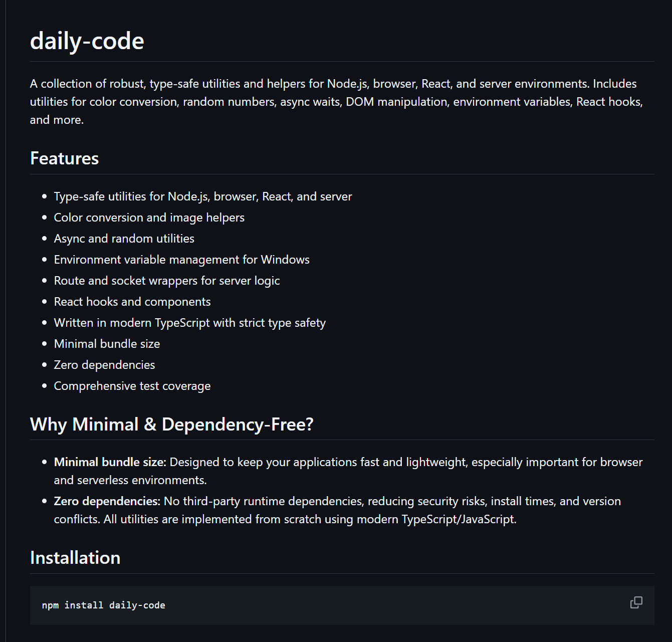
Task: Click 'Environment variable management for Windows' item
Action: (182, 260)
